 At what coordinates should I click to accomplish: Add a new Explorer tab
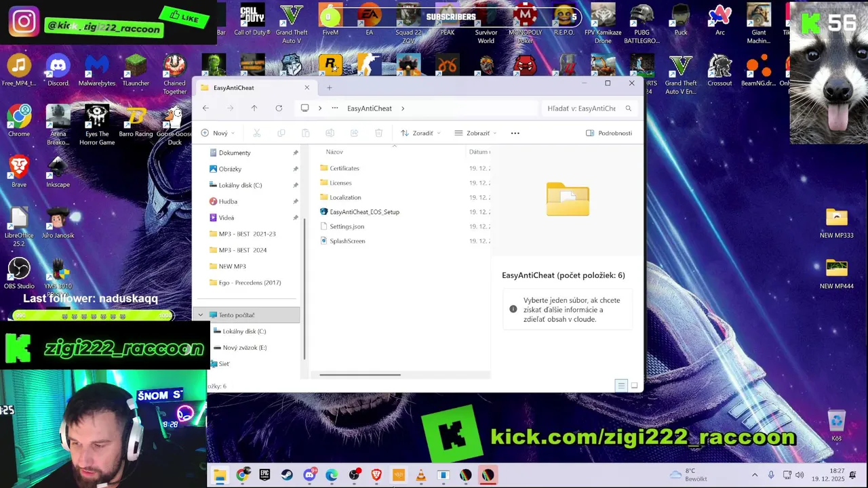[x=330, y=87]
